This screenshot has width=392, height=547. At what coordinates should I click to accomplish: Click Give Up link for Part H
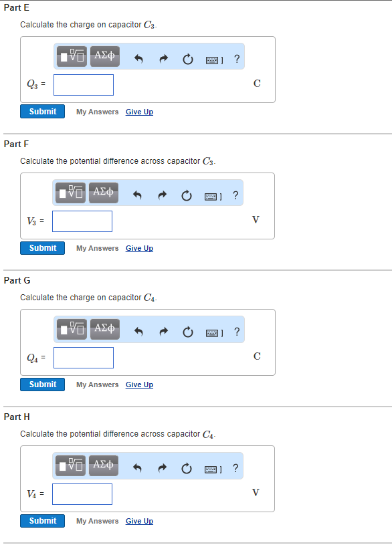pos(139,521)
